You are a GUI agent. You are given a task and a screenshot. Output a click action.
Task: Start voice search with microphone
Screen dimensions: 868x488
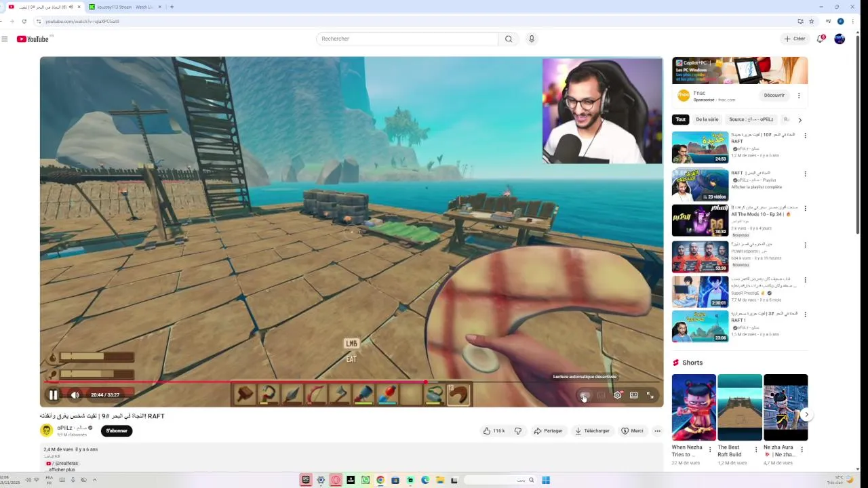point(532,39)
